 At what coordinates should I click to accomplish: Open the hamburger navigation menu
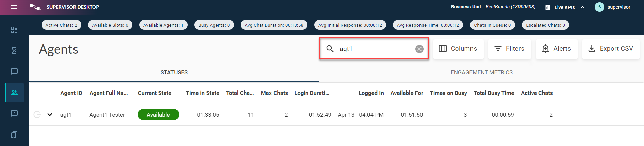[14, 7]
